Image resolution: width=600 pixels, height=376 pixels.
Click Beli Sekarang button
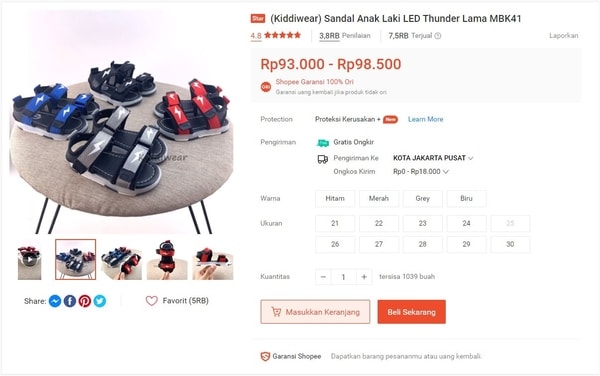click(411, 312)
